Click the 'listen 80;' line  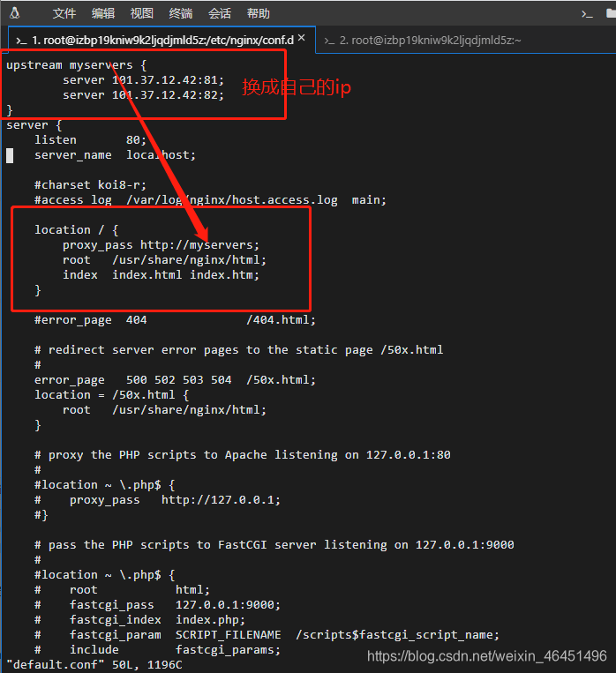coord(90,140)
